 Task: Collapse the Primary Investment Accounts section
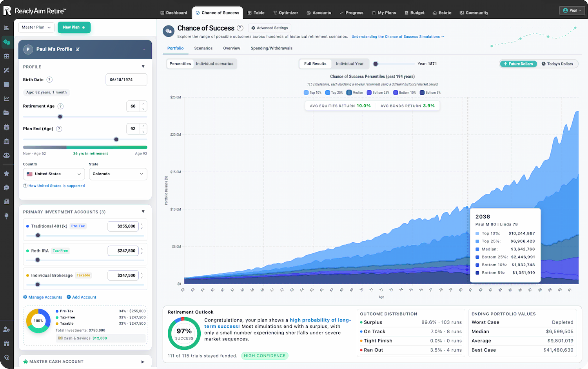coord(143,212)
